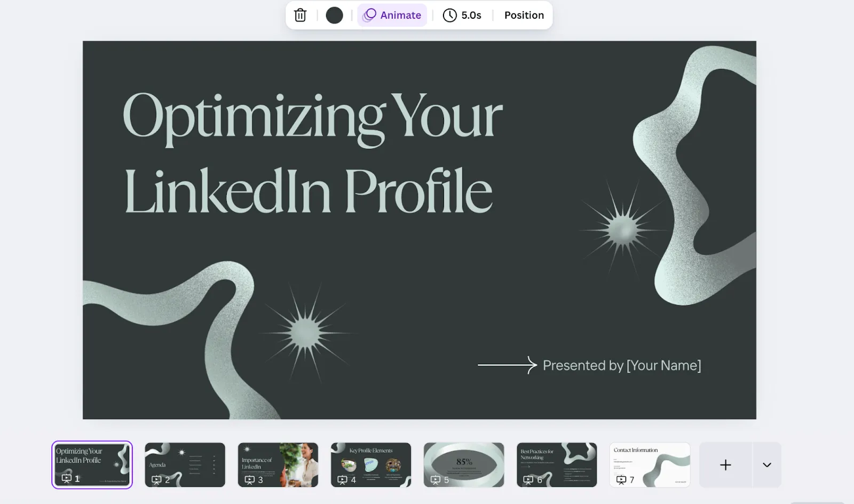This screenshot has height=504, width=854.
Task: Open the Animate panel
Action: coord(392,15)
